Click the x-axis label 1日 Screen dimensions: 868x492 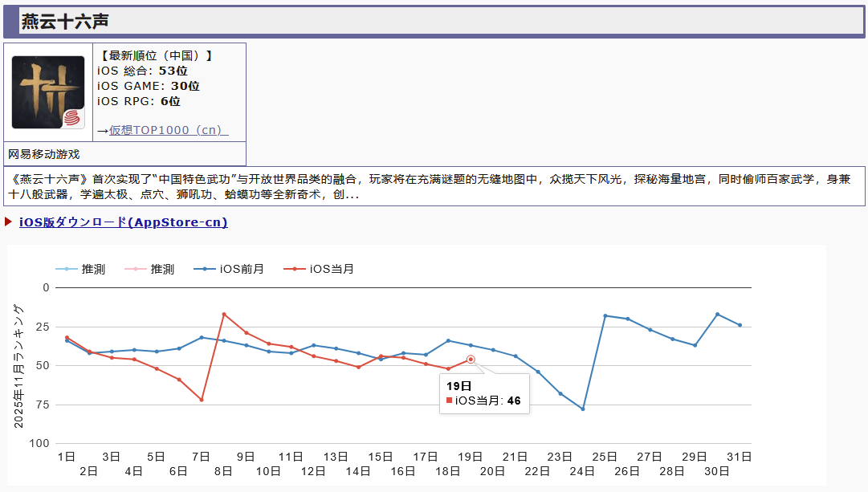point(67,457)
